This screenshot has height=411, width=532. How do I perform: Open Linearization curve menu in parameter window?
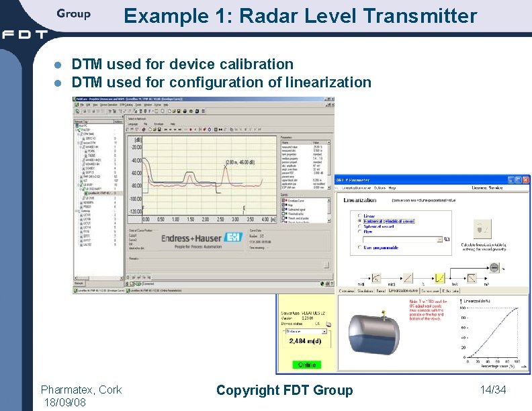356,187
